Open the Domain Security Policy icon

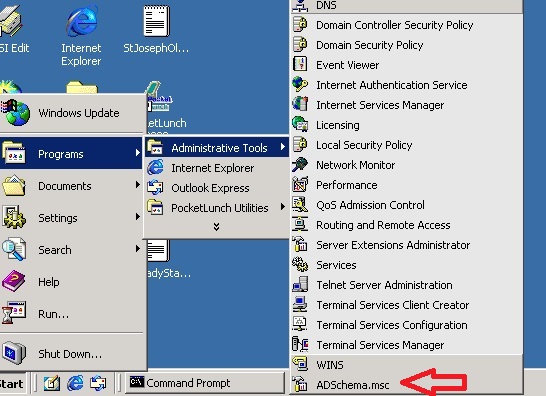pyautogui.click(x=300, y=45)
